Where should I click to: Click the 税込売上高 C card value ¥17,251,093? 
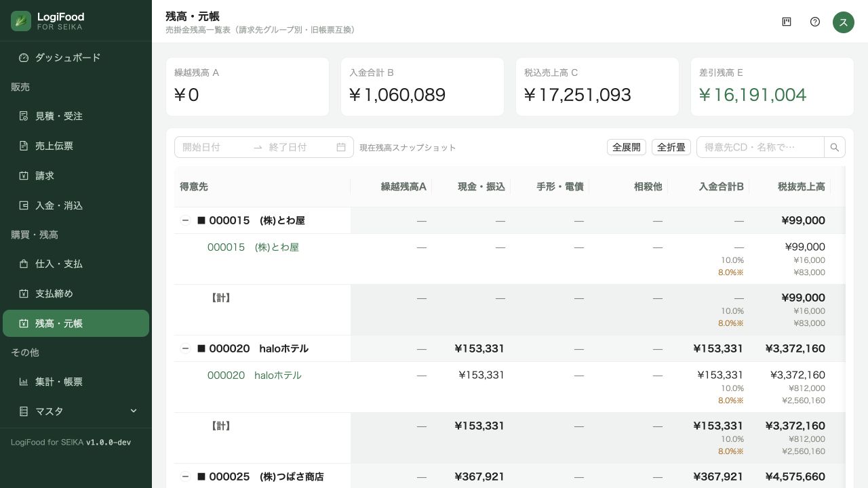coord(578,95)
